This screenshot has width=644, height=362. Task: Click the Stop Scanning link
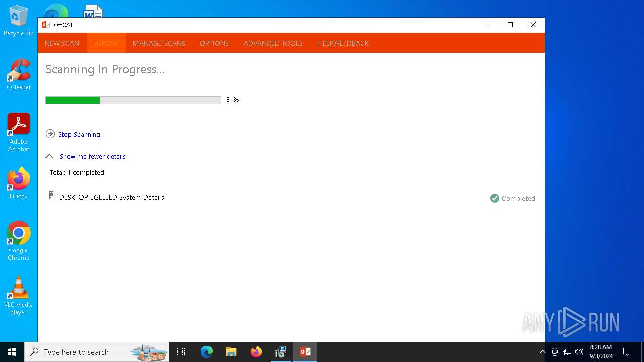click(x=79, y=134)
